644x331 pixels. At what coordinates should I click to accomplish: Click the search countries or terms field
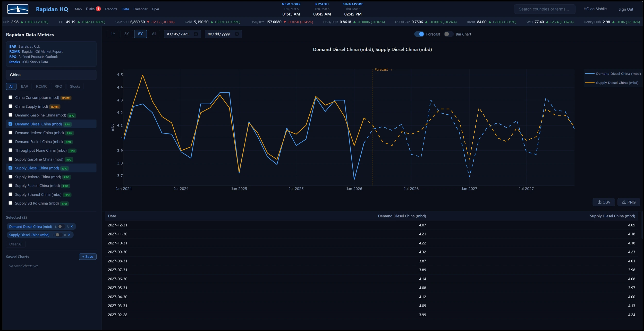point(544,9)
